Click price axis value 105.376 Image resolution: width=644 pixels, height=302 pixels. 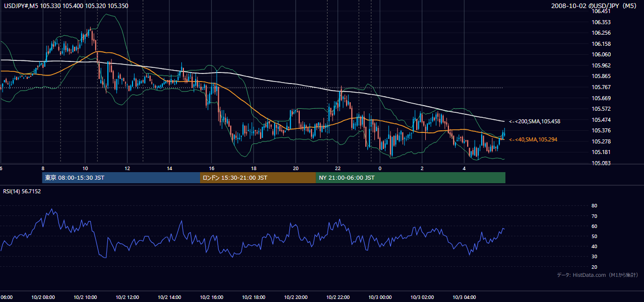click(601, 130)
